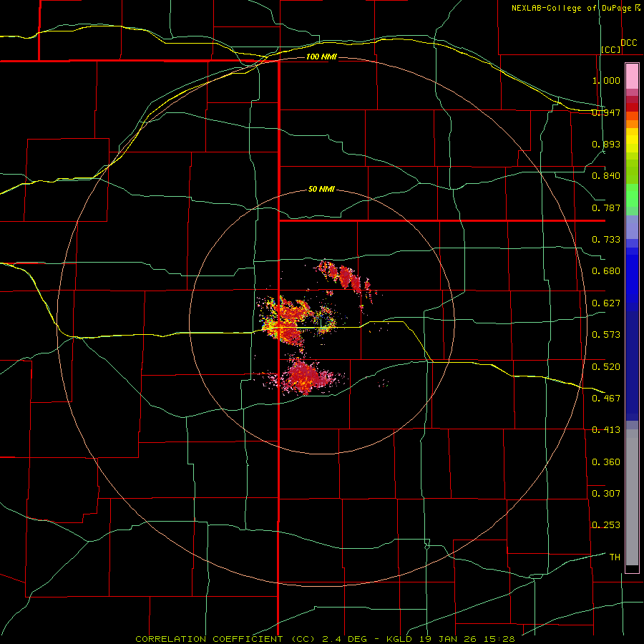Image resolution: width=644 pixels, height=644 pixels.
Task: Click the 50 NMI range ring label
Action: pyautogui.click(x=321, y=190)
